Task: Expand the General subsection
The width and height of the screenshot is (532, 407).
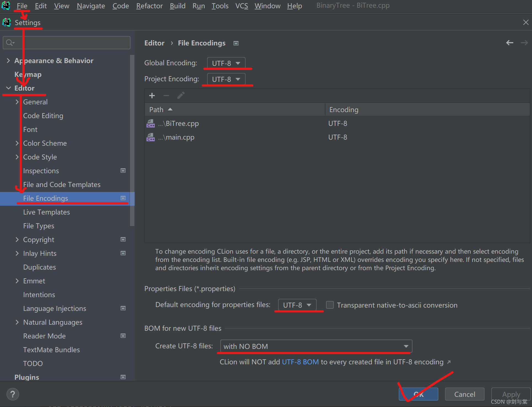Action: tap(17, 102)
